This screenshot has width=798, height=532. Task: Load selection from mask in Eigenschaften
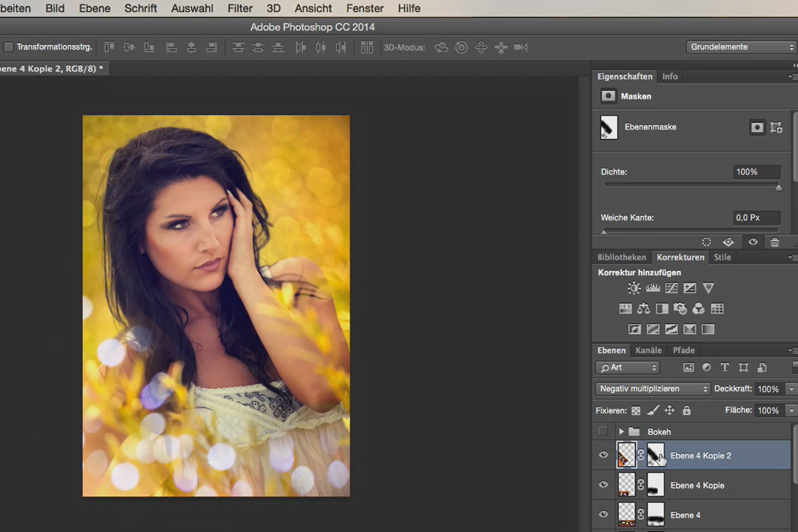(x=706, y=243)
